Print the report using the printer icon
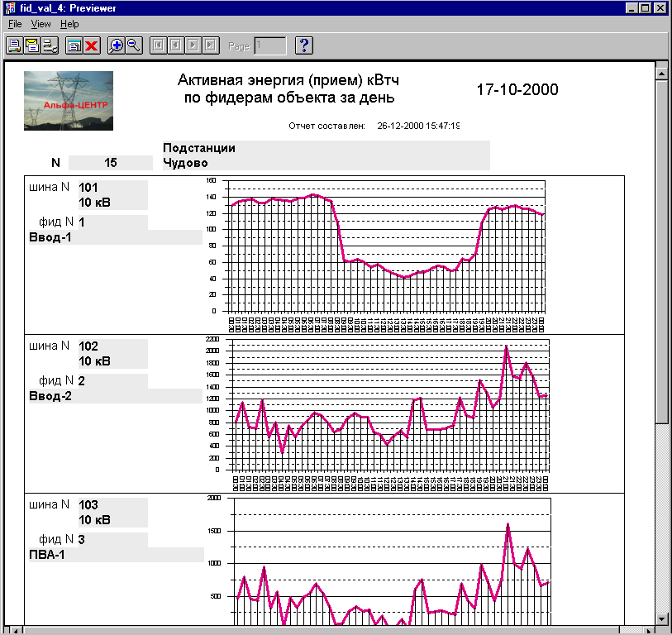This screenshot has width=672, height=635. 15,45
